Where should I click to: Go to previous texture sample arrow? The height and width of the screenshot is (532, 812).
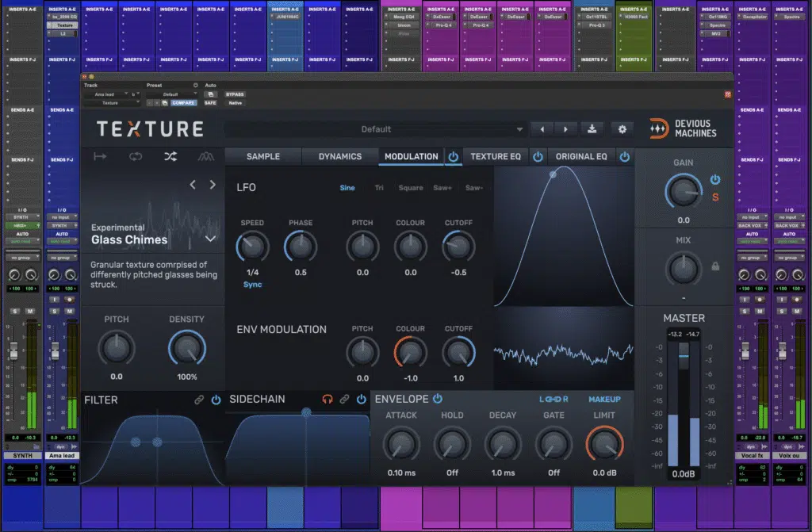coord(193,185)
